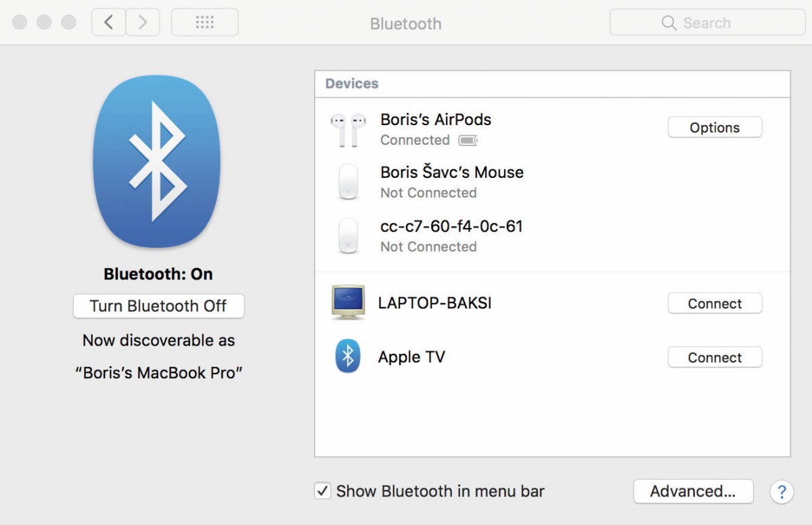Connect to Apple TV
This screenshot has height=525, width=812.
[x=715, y=357]
